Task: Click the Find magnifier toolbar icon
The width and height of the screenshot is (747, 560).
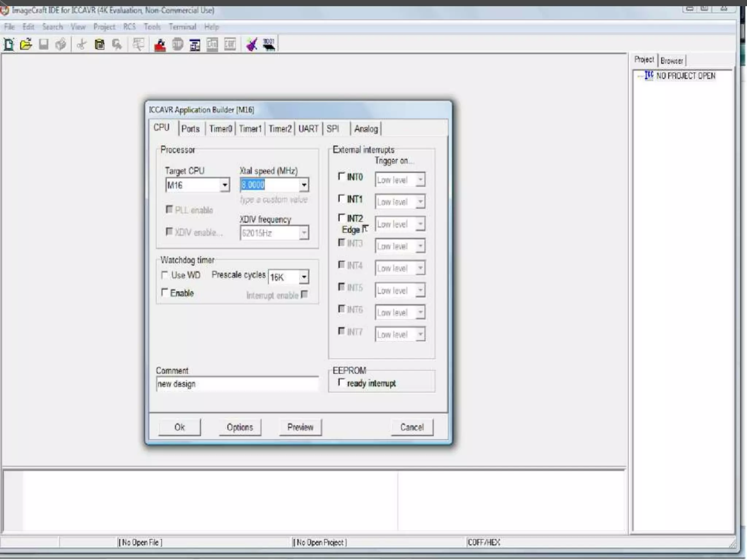Action: pos(117,44)
